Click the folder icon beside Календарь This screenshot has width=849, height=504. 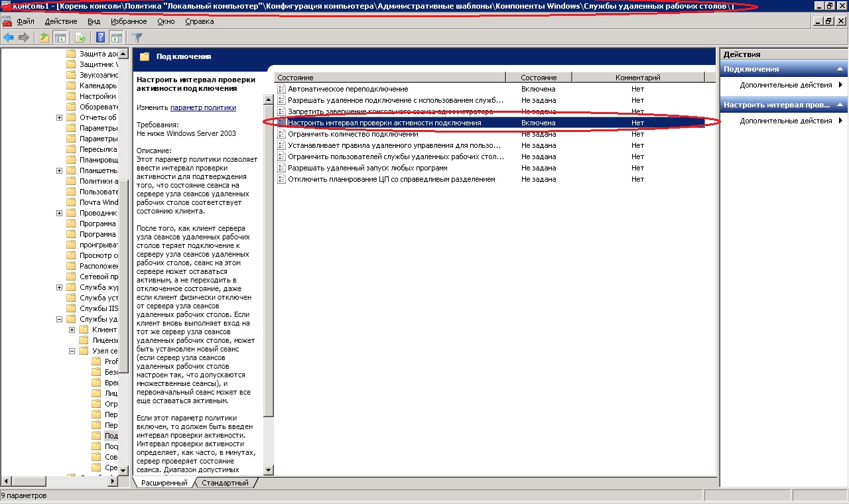pyautogui.click(x=72, y=86)
